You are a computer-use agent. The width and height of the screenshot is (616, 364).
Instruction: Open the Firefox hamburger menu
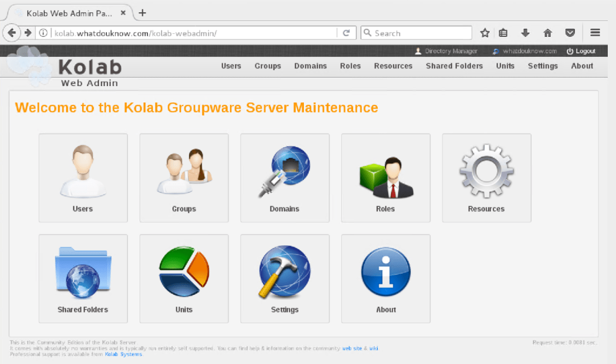[595, 32]
